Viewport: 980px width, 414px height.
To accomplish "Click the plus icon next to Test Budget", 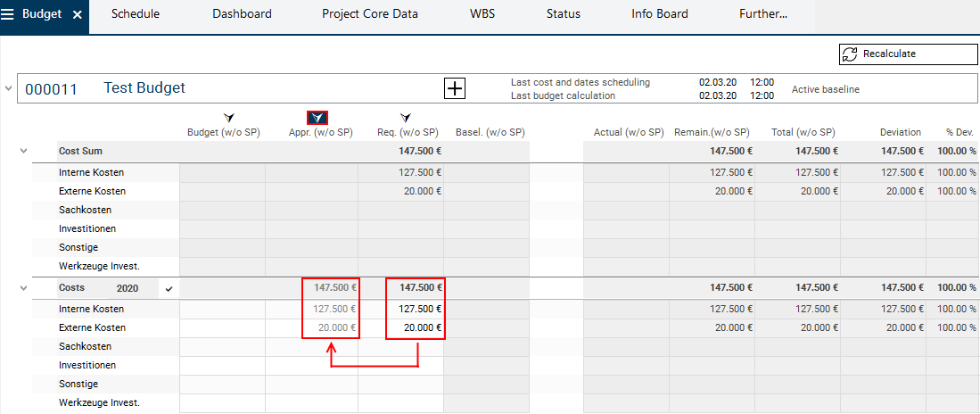I will (x=455, y=88).
